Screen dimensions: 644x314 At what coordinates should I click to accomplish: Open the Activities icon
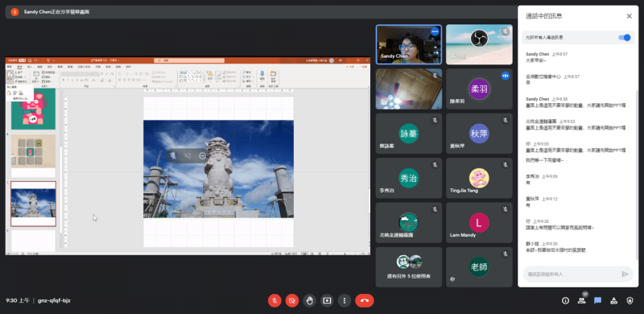coord(613,300)
